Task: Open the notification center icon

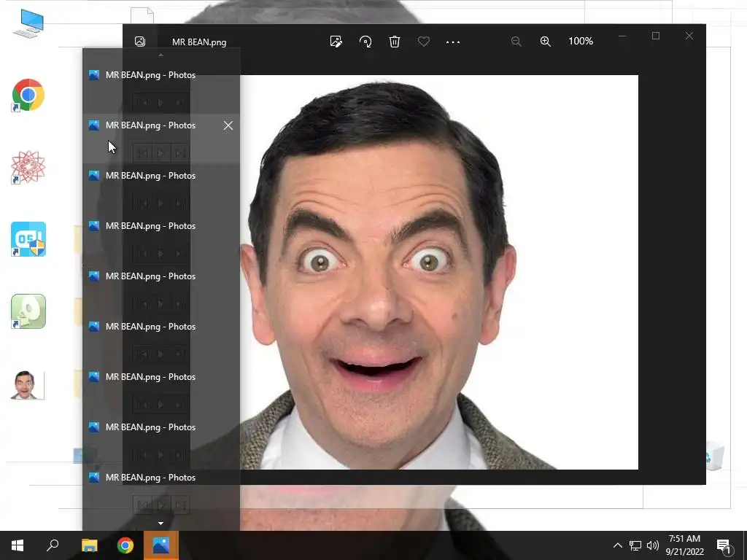Action: click(x=724, y=545)
